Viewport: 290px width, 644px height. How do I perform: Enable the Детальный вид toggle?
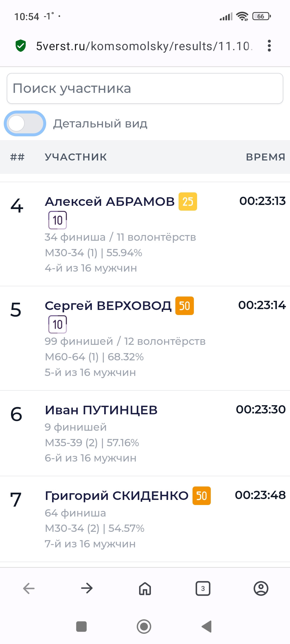click(x=25, y=123)
